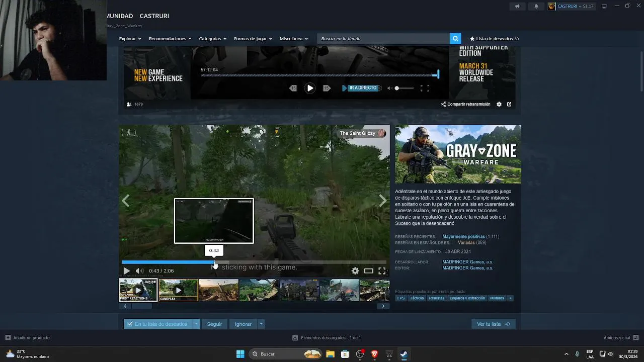644x362 pixels.
Task: Show next media with right arrow
Action: (383, 201)
